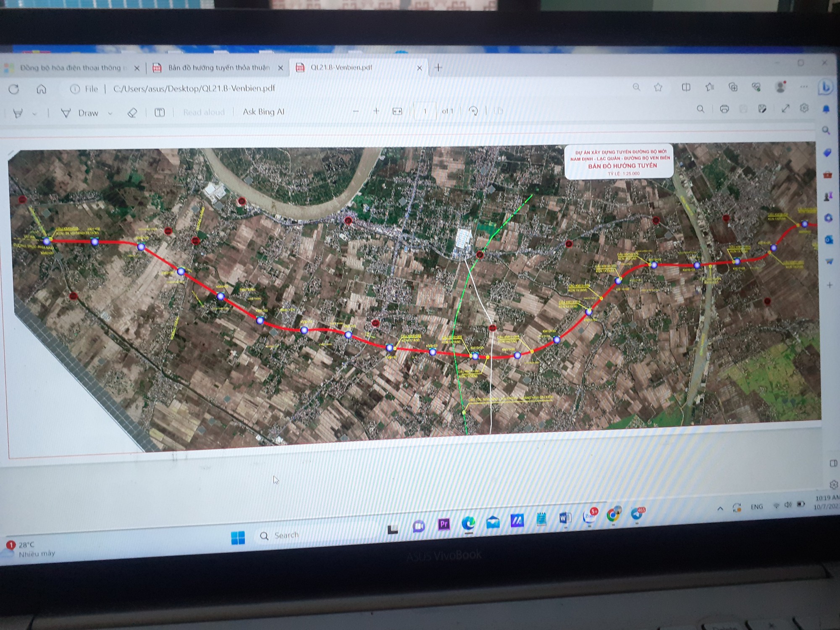The height and width of the screenshot is (630, 840).
Task: Expand the Draw tool options arrow
Action: 110,113
